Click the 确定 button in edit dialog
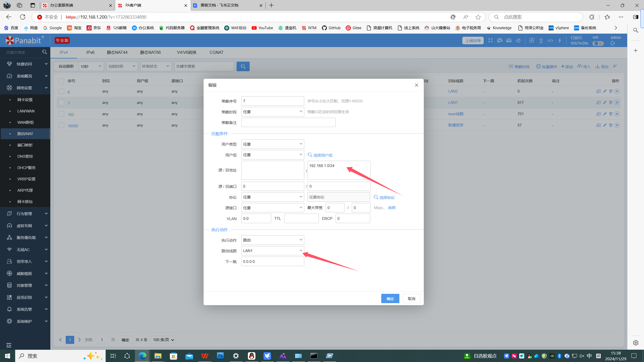 tap(390, 299)
